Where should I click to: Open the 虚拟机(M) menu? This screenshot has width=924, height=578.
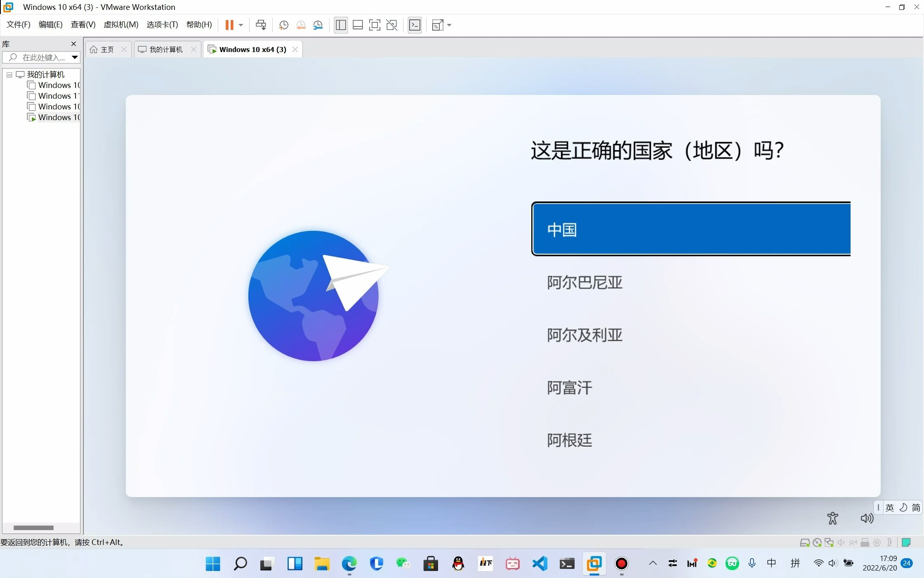tap(121, 25)
